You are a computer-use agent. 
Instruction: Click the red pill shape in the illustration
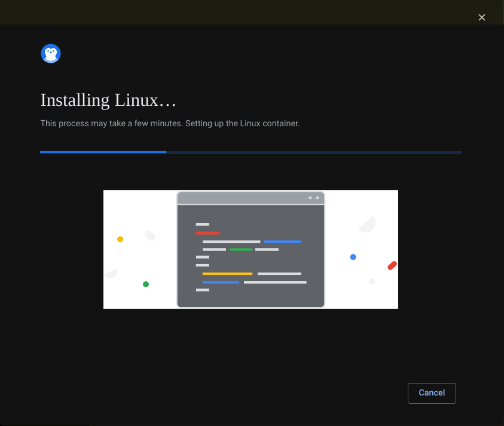click(392, 265)
